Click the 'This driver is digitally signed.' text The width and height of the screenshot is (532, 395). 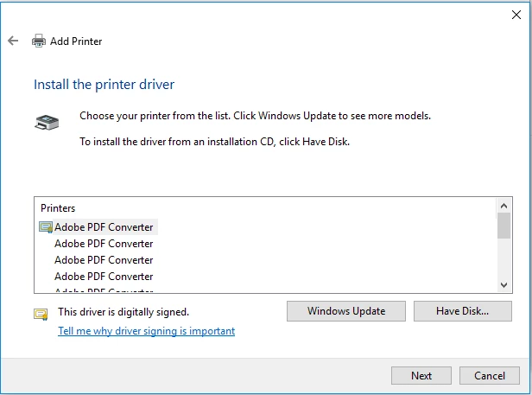123,312
